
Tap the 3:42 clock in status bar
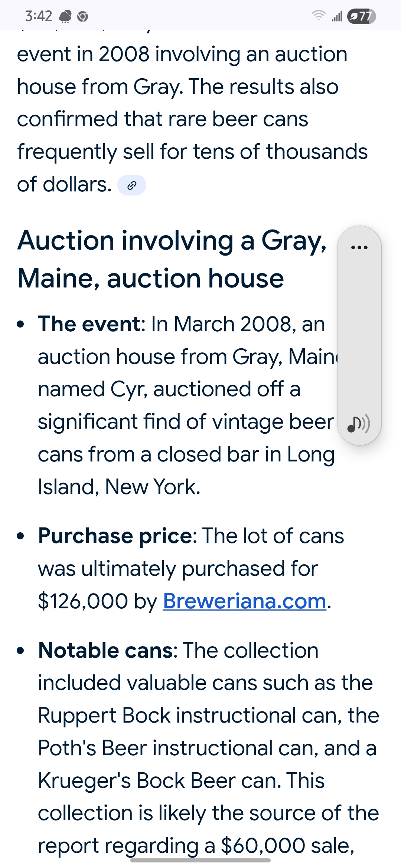(38, 16)
